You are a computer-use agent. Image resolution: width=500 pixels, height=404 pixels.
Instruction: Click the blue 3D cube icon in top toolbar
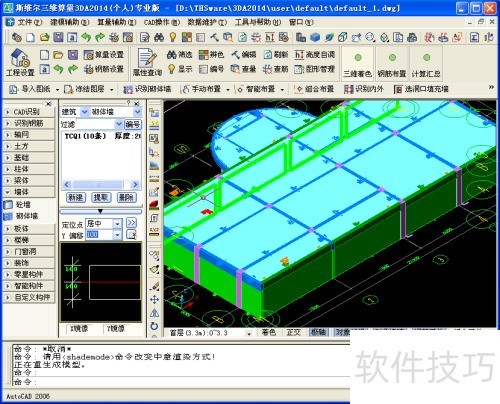pyautogui.click(x=315, y=37)
